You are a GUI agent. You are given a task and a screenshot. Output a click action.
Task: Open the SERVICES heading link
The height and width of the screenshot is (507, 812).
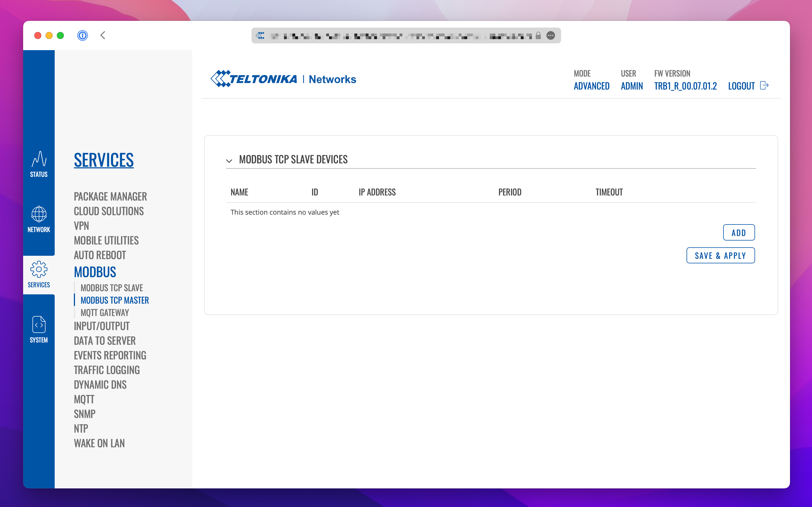pyautogui.click(x=104, y=160)
